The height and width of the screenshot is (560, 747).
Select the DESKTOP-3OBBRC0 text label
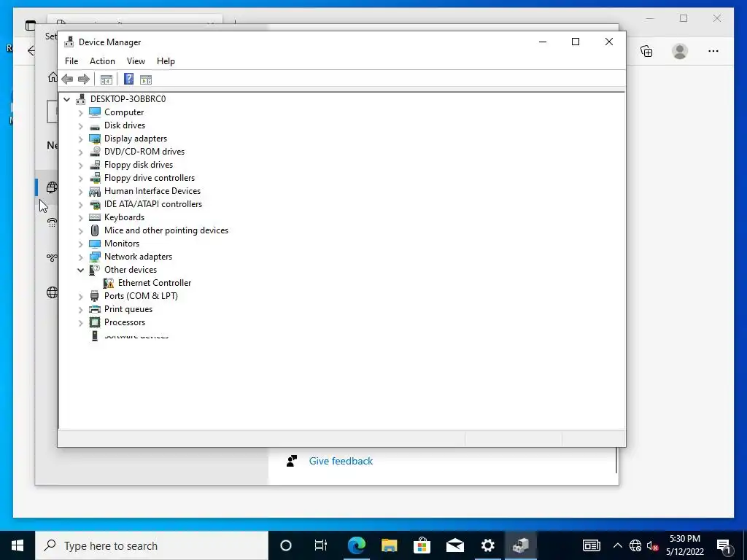pos(128,99)
